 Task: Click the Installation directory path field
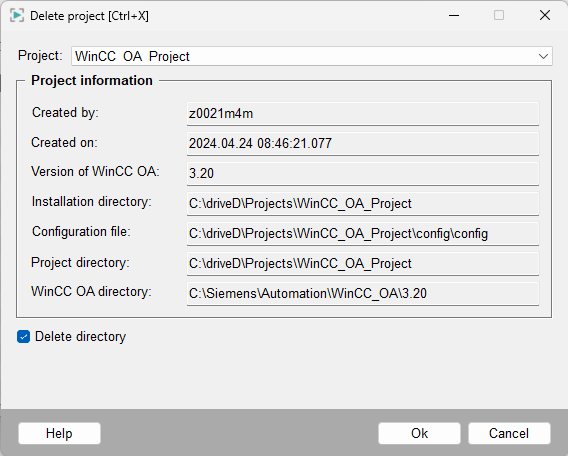363,204
